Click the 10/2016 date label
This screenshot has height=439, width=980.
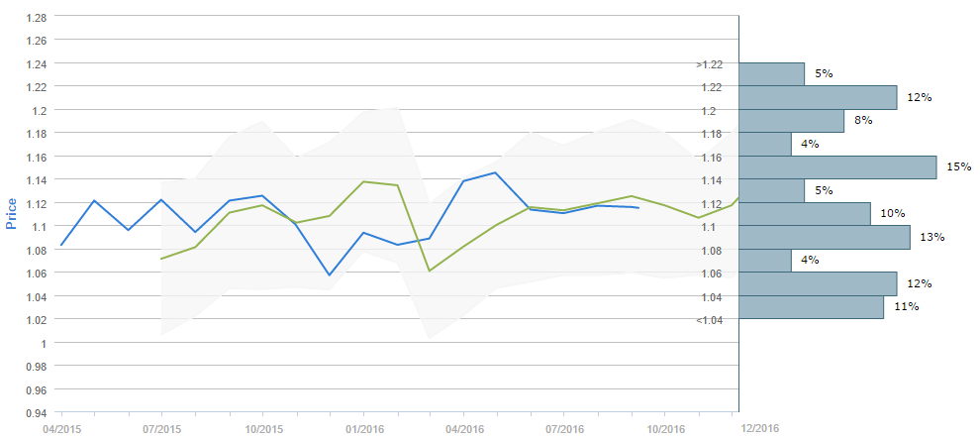point(665,429)
